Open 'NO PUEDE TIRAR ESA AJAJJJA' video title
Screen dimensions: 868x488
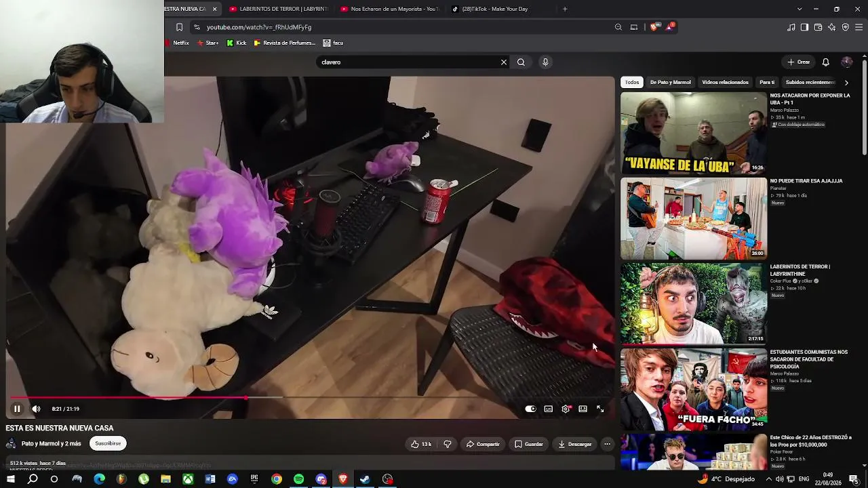[x=806, y=181]
